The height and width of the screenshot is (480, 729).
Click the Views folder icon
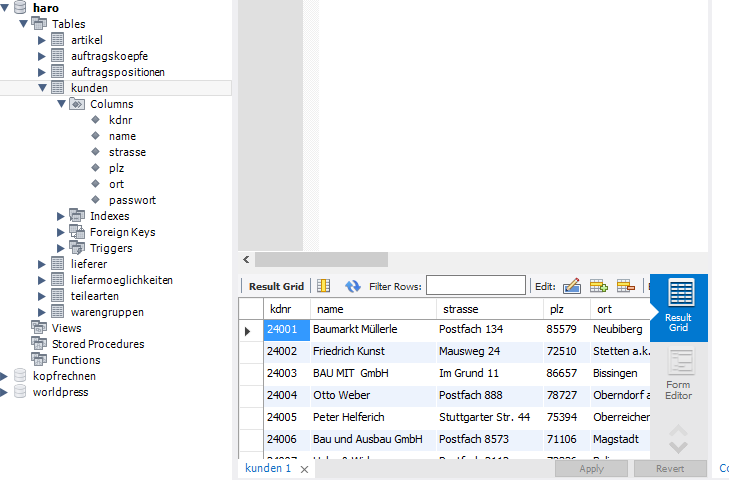(39, 327)
